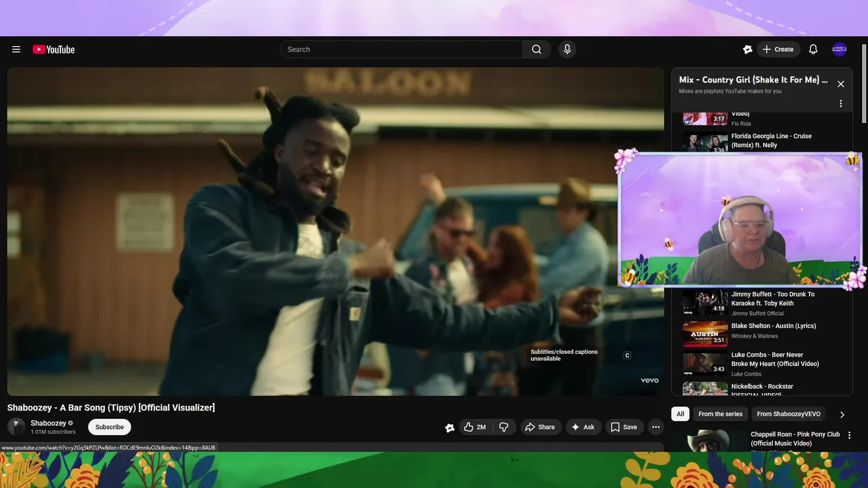Click Jimmy Buffett thumbnail 4:18
This screenshot has width=868, height=488.
coord(705,303)
